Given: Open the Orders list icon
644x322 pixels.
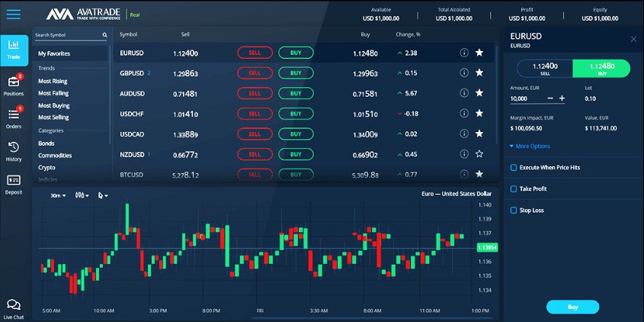Looking at the screenshot, I should 14,114.
